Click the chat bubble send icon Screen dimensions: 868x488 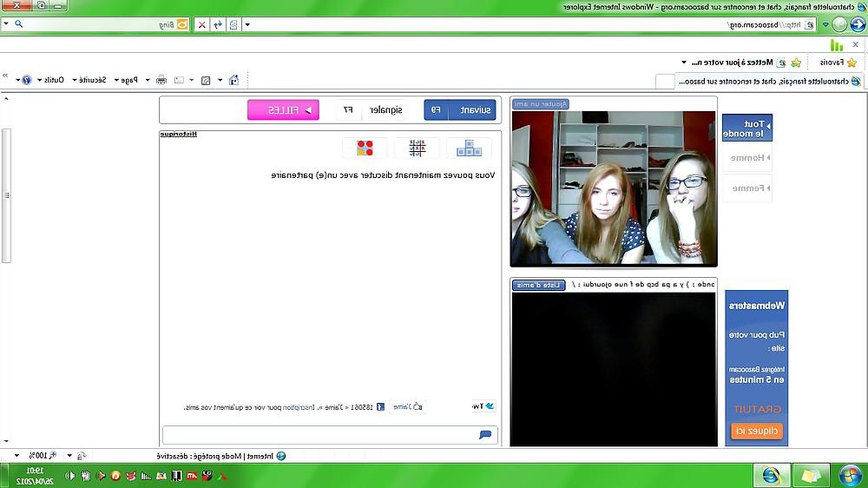[x=485, y=435]
